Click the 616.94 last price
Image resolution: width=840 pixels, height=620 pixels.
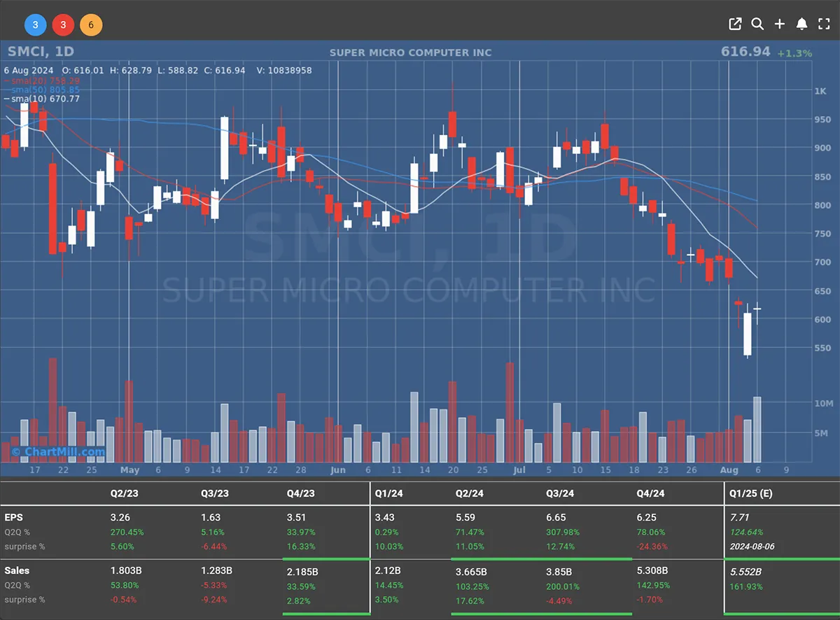pyautogui.click(x=745, y=52)
